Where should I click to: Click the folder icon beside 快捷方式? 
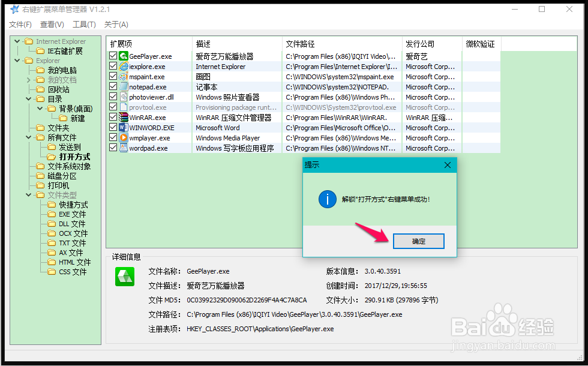[52, 205]
